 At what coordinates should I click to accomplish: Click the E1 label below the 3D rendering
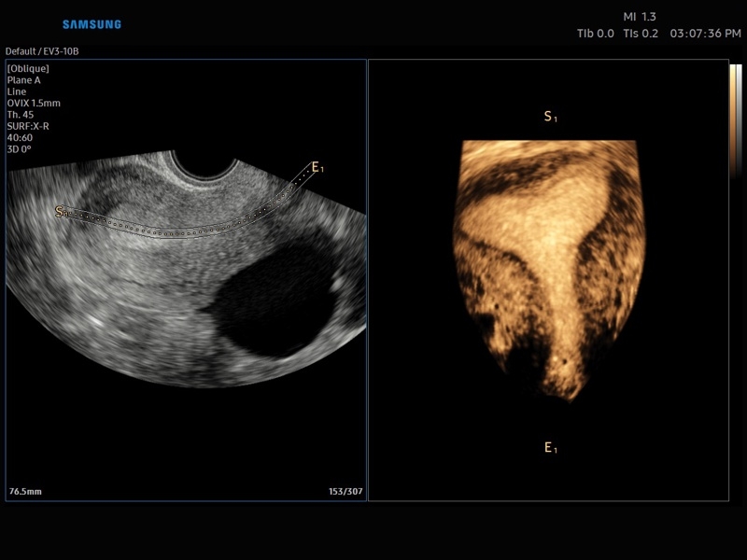pyautogui.click(x=550, y=448)
